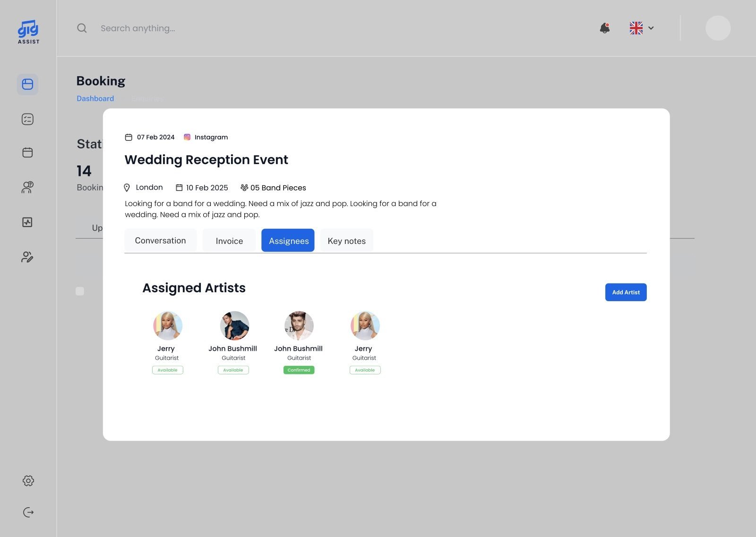Screen dimensions: 756x537
Task: Open the settings gear icon
Action: click(28, 481)
